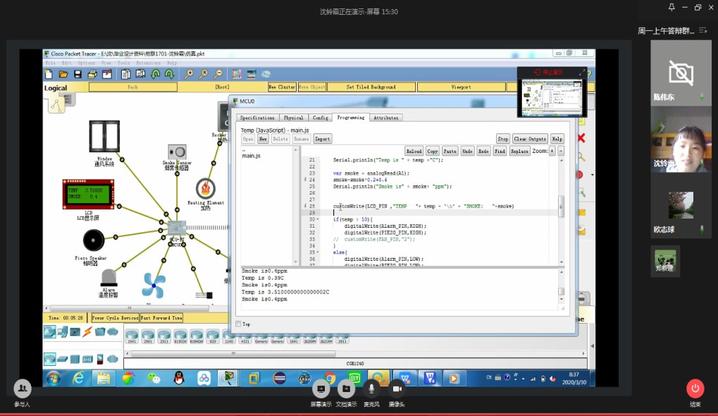The width and height of the screenshot is (718, 416).
Task: Click the Save file icon in toolbar
Action: 77,74
